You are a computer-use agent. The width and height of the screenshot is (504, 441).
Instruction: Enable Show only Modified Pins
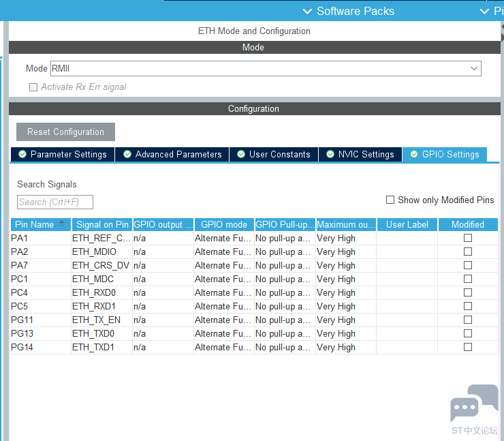[x=390, y=200]
